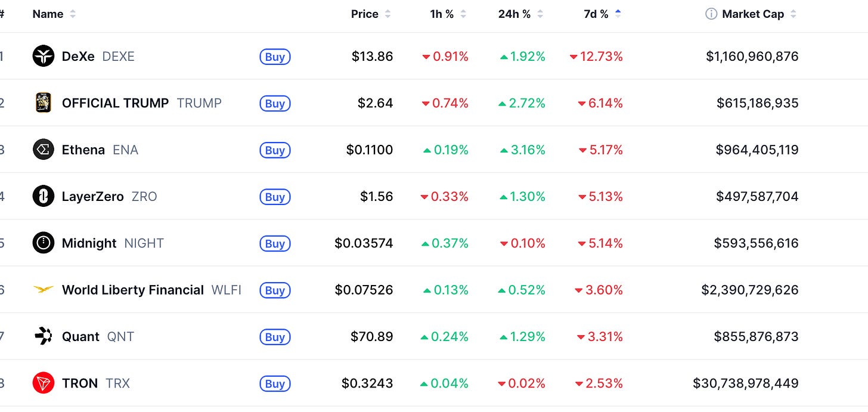
Task: Open the World Liberty Financial logo
Action: [44, 290]
